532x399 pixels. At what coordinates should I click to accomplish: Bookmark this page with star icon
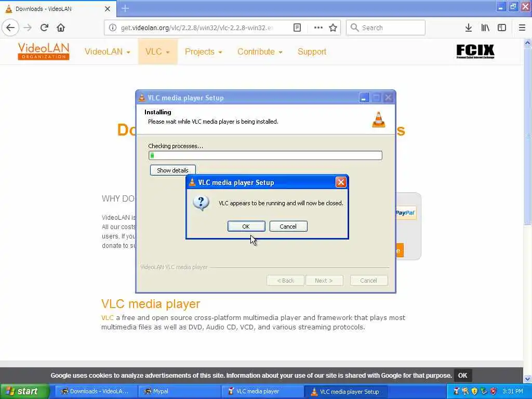pos(333,28)
